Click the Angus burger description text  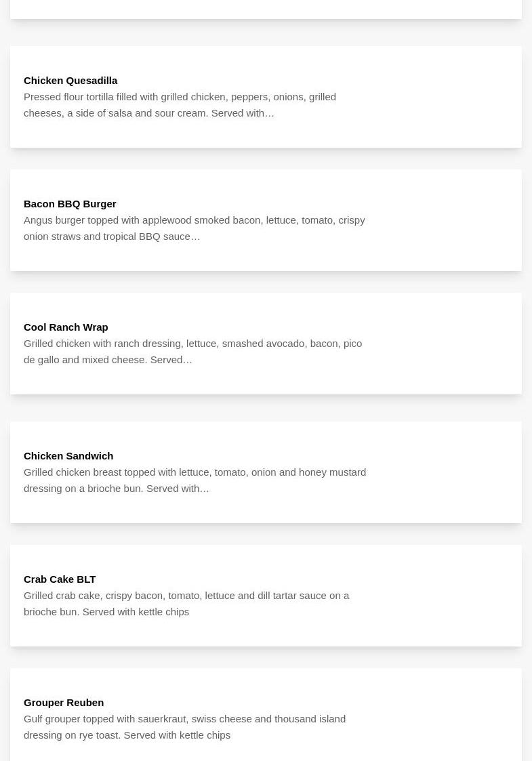tap(194, 228)
